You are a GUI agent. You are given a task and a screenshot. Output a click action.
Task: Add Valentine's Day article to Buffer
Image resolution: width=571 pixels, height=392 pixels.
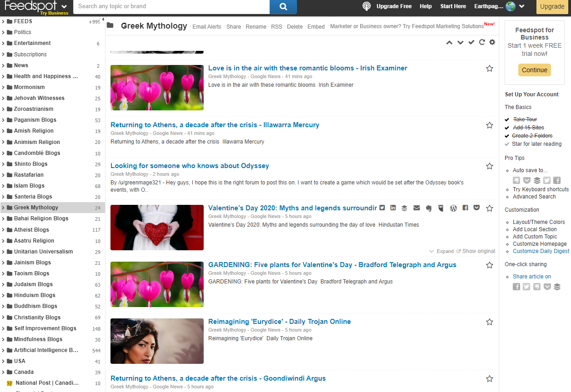[x=405, y=208]
